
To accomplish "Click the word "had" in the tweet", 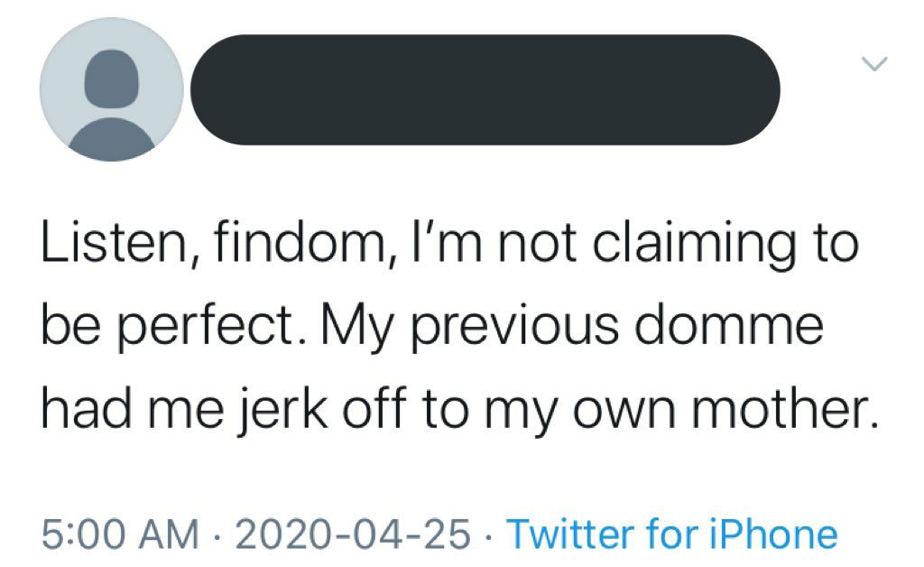I will tap(87, 407).
